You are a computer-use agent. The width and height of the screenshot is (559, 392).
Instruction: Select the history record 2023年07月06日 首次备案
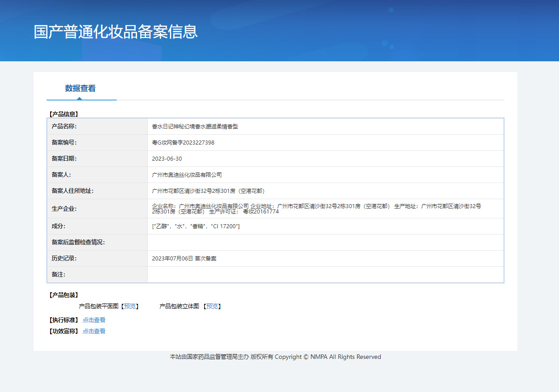click(x=184, y=259)
